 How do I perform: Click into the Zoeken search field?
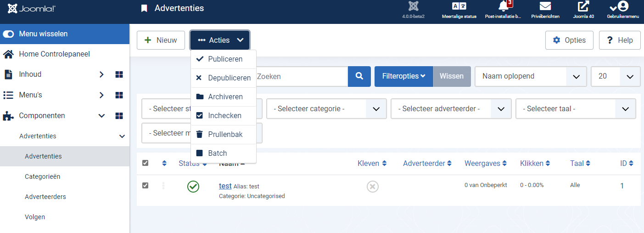(301, 76)
